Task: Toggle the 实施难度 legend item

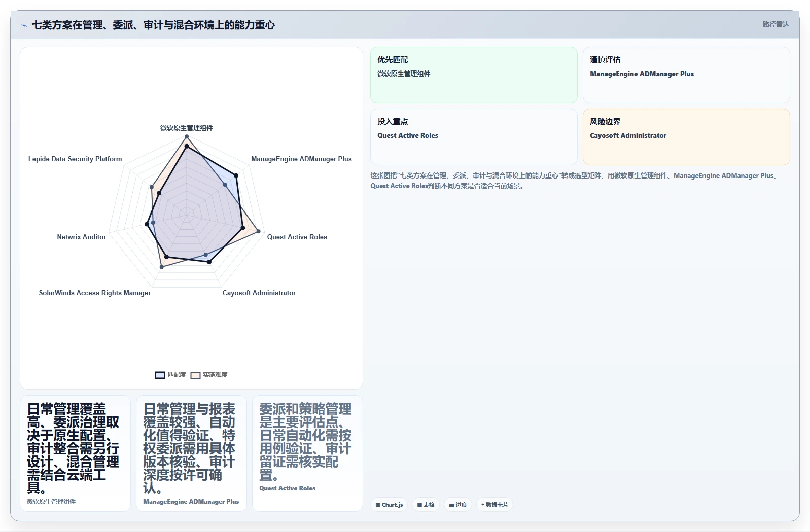Action: click(209, 375)
